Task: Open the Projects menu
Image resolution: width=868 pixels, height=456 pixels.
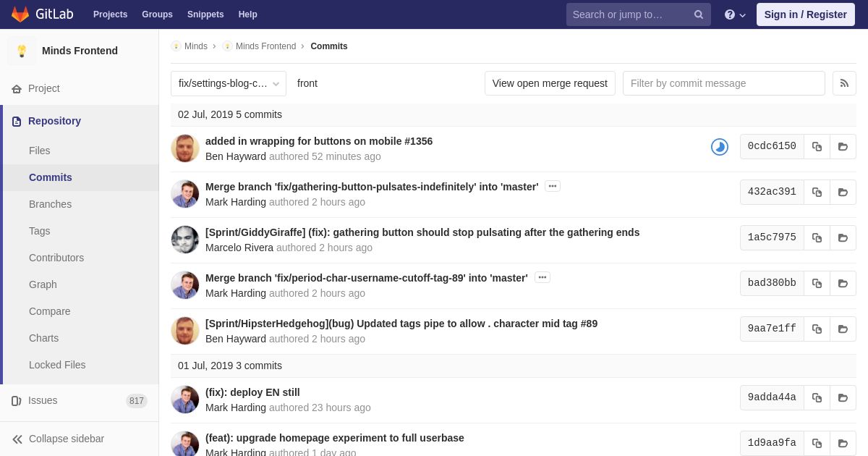Action: [x=110, y=14]
